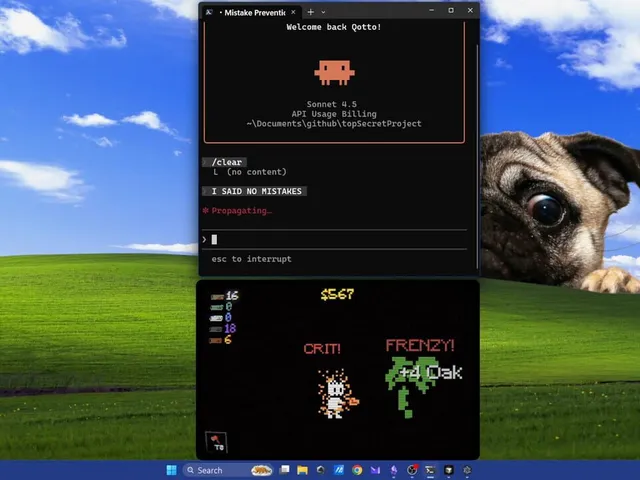Switch to Windows Terminal on taskbar

430,470
